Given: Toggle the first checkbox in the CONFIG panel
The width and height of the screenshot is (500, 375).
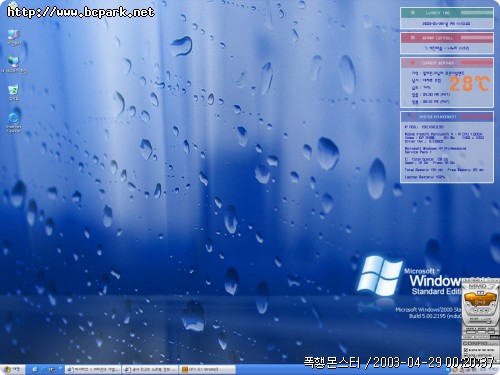Looking at the screenshot, I should point(466,350).
